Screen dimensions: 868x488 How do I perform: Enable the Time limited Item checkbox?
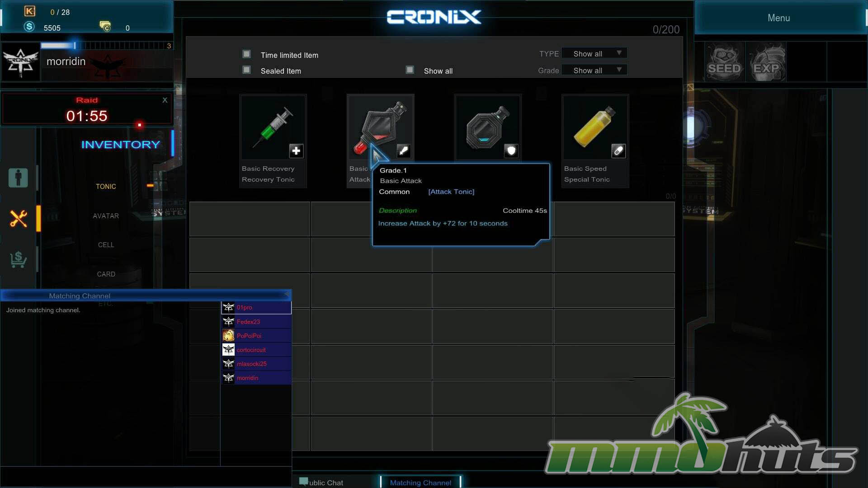246,54
